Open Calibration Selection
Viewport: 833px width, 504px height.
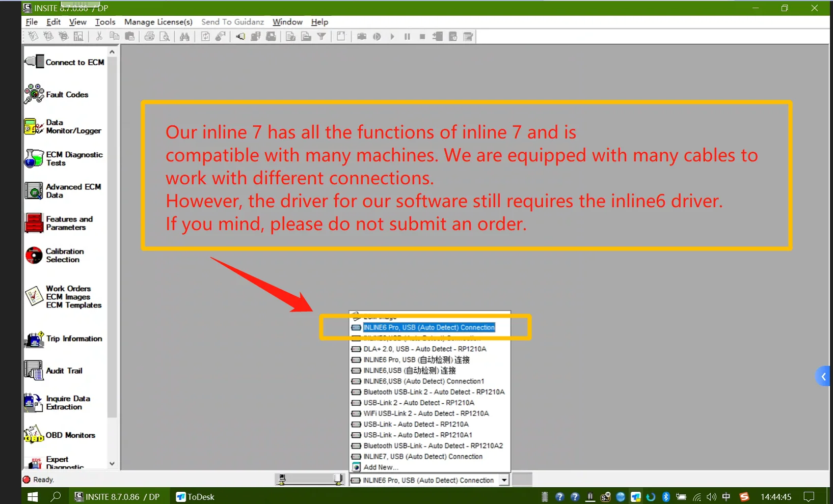click(x=55, y=256)
